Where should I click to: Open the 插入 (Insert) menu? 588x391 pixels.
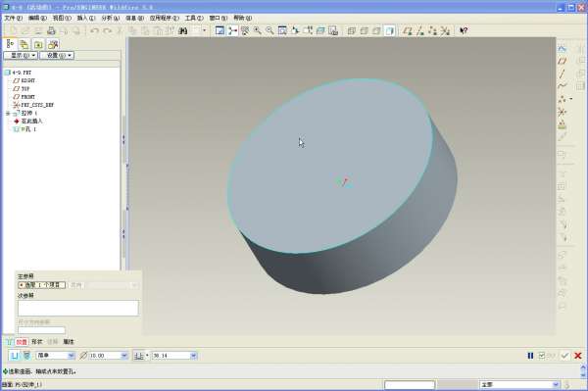(86, 18)
